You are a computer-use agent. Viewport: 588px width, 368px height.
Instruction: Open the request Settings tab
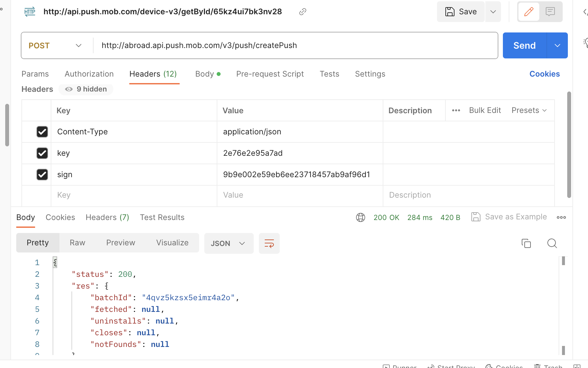click(x=370, y=74)
